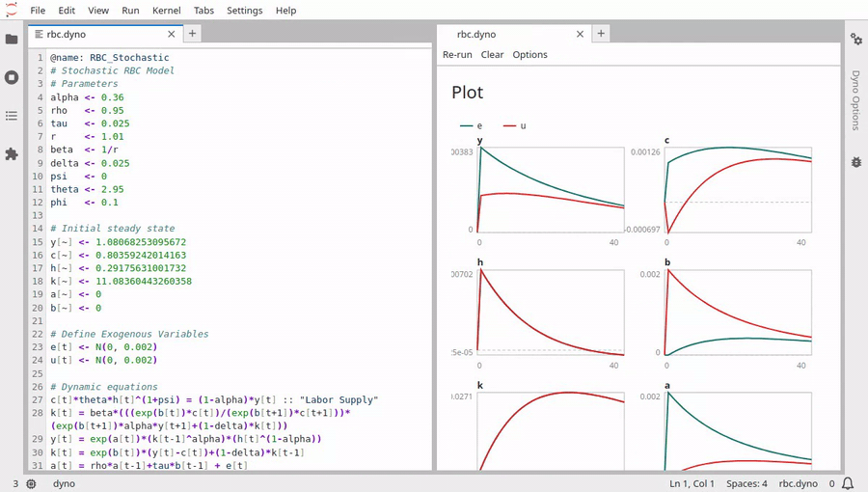
Task: Open the Running Terminals and Kernels icon
Action: pos(11,77)
